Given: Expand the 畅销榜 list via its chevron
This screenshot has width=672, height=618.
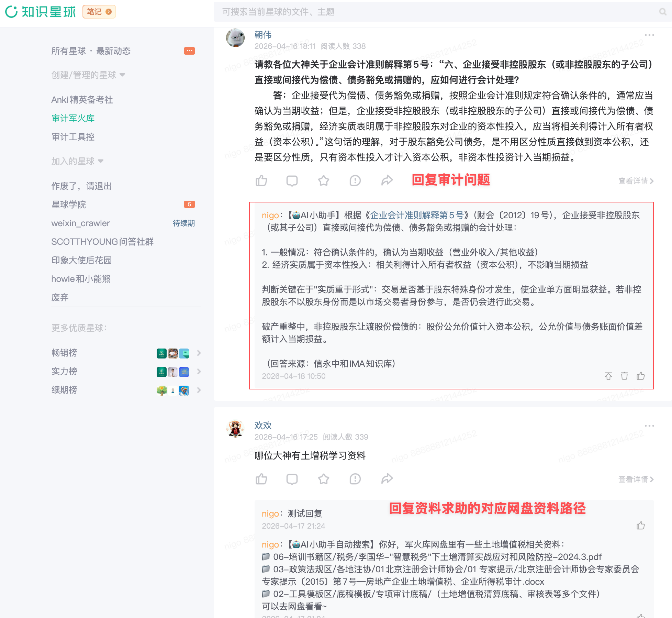Looking at the screenshot, I should coord(199,353).
